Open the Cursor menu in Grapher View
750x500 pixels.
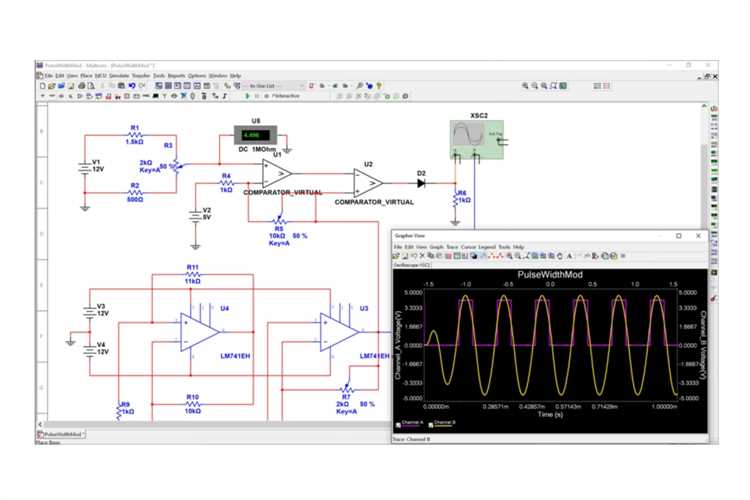click(468, 247)
